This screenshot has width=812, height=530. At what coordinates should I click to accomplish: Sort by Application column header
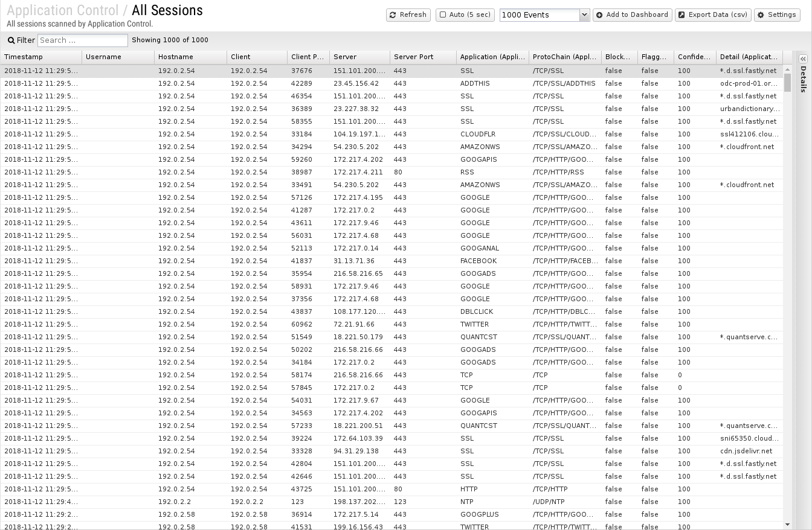pyautogui.click(x=492, y=57)
